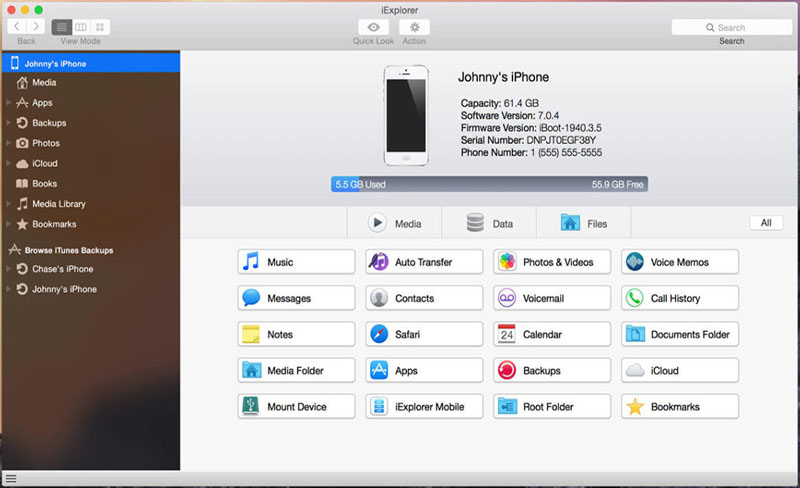The height and width of the screenshot is (488, 800).
Task: Select Johnny's iPhone device in sidebar
Action: click(x=91, y=63)
